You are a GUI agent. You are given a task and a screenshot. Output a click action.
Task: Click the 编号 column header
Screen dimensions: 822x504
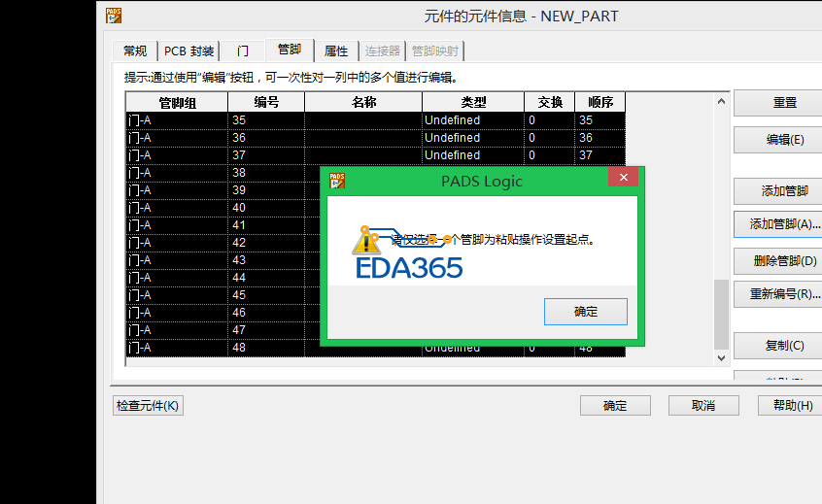point(266,103)
